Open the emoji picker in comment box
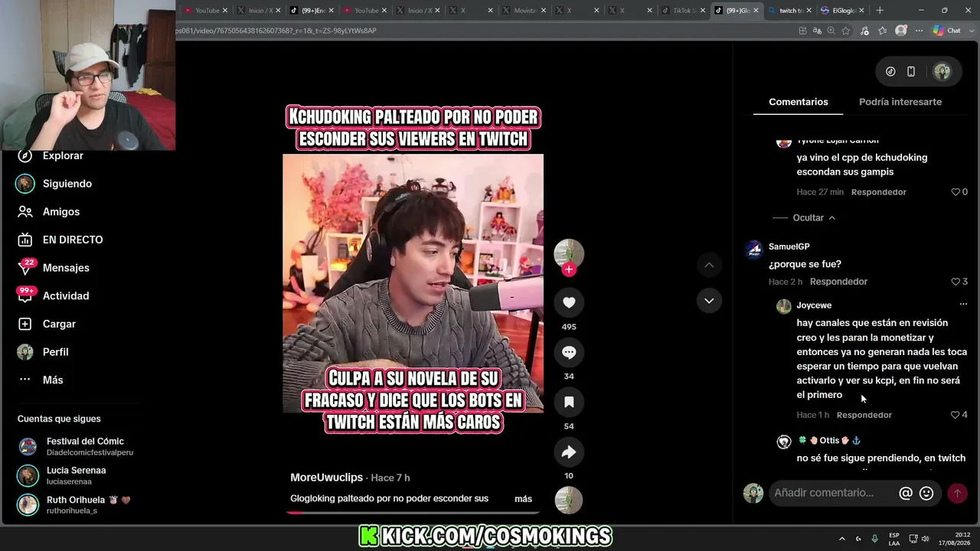Screen dimensions: 980x551 [926, 494]
